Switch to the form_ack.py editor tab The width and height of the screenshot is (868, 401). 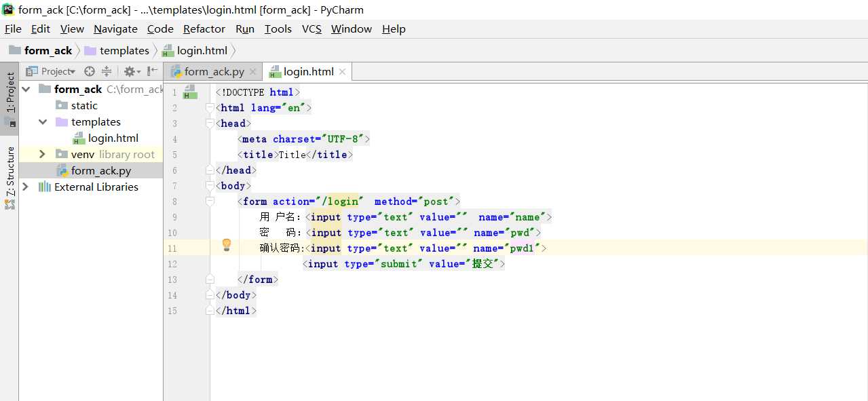click(x=214, y=71)
